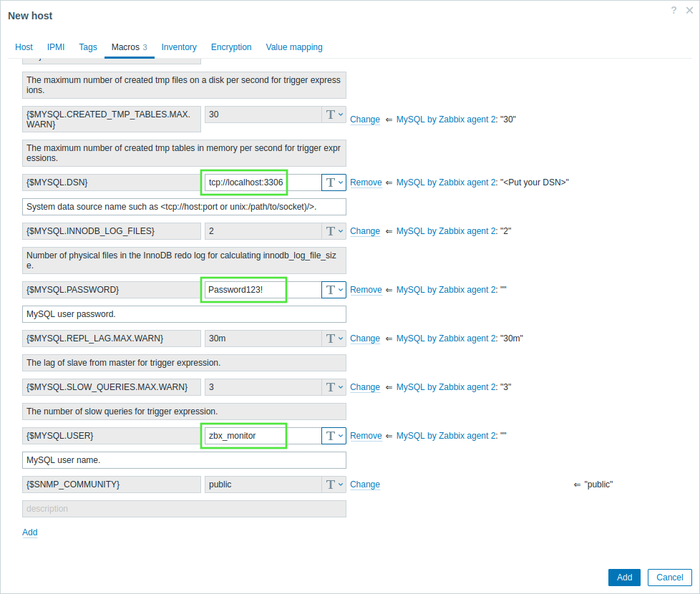Viewport: 700px width, 594px height.
Task: Click Change for SLOW_QUERIES.MAX.WARN macro
Action: click(x=365, y=387)
